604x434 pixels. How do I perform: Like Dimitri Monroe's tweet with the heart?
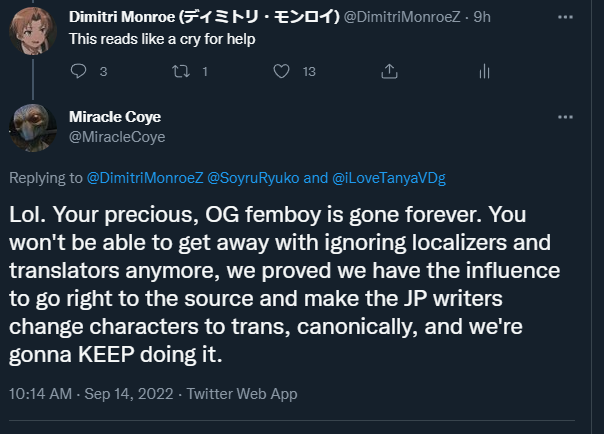coord(282,71)
